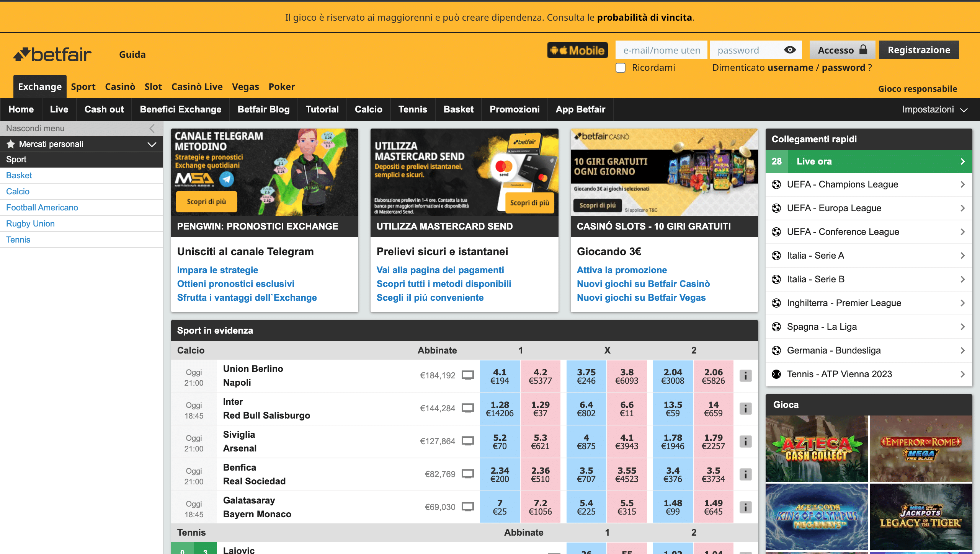
Task: Collapse sidebar with Nascondi menu arrow
Action: pos(152,129)
